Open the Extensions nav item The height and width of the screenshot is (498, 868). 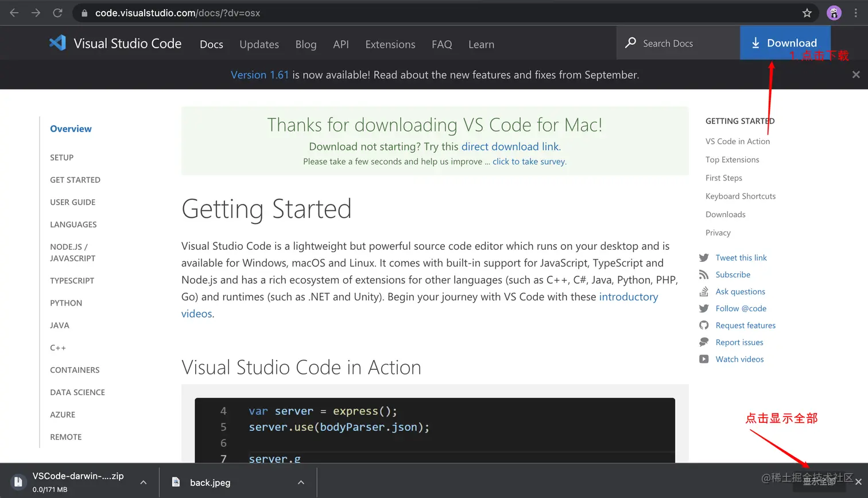click(390, 44)
